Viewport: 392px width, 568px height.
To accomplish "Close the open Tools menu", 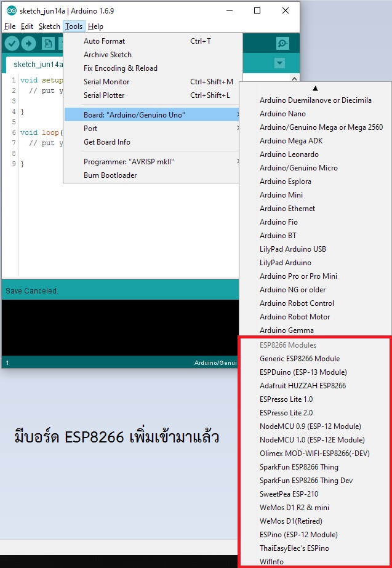I will [x=74, y=26].
